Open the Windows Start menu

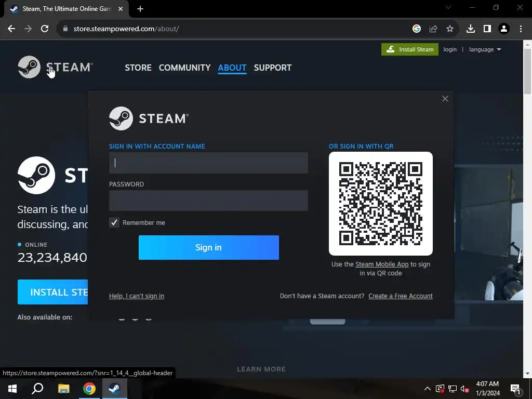point(12,389)
